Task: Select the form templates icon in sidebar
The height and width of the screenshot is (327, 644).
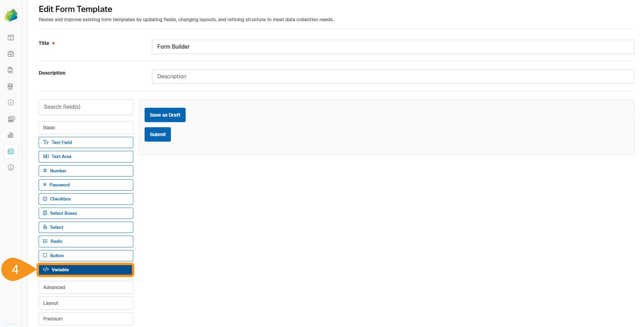Action: tap(11, 152)
